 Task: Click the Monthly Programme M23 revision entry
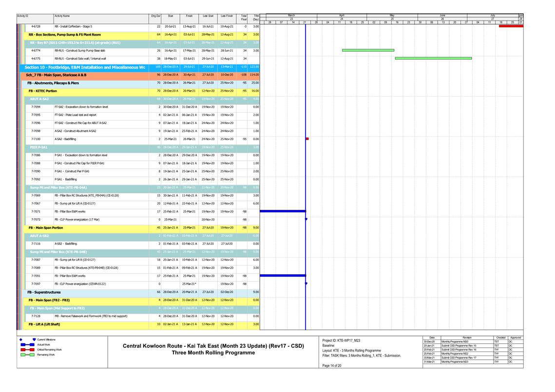[456, 362]
